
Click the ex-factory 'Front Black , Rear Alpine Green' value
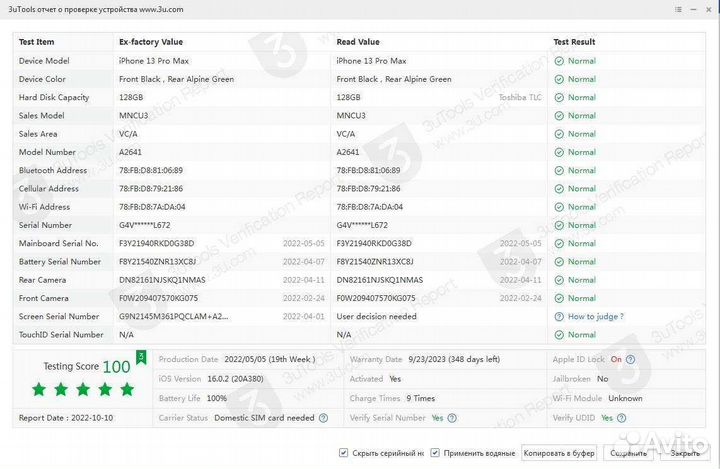[x=176, y=79]
